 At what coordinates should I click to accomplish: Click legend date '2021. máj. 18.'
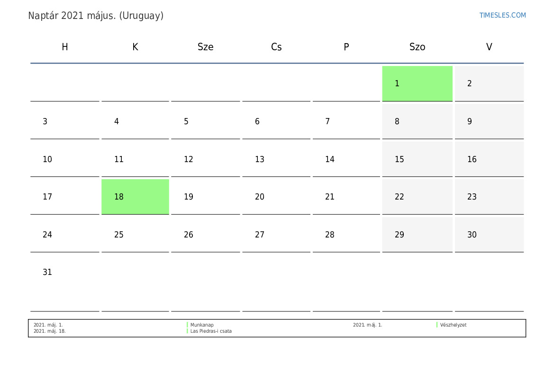[49, 331]
